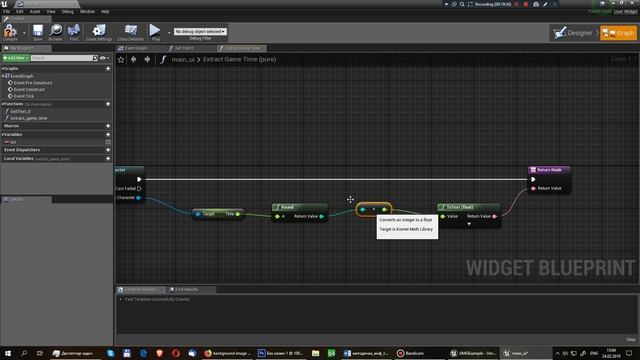Open the Compiler Results tab

[x=140, y=289]
